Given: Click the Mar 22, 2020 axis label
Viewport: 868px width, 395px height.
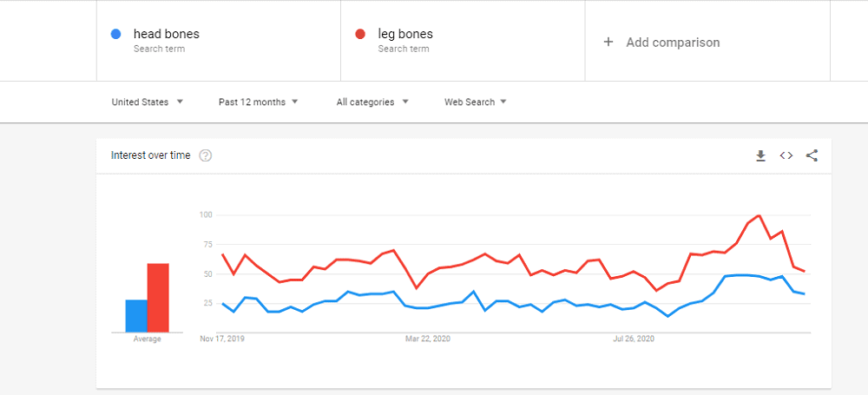Looking at the screenshot, I should tap(429, 339).
